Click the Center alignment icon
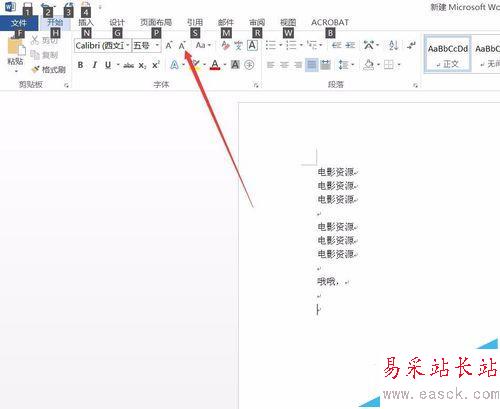 [x=284, y=65]
